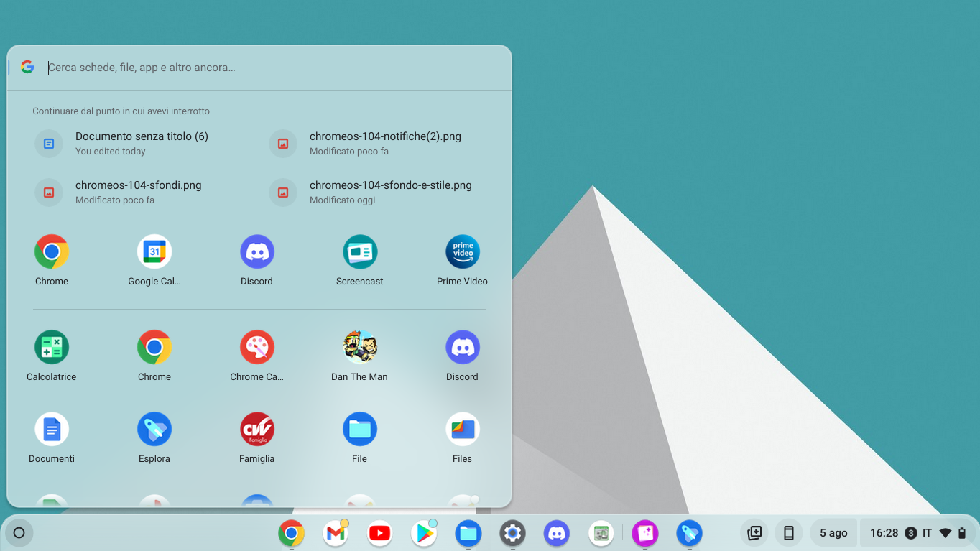Screen dimensions: 980x551
Task: Open the status area showing 16:28
Action: (x=917, y=533)
